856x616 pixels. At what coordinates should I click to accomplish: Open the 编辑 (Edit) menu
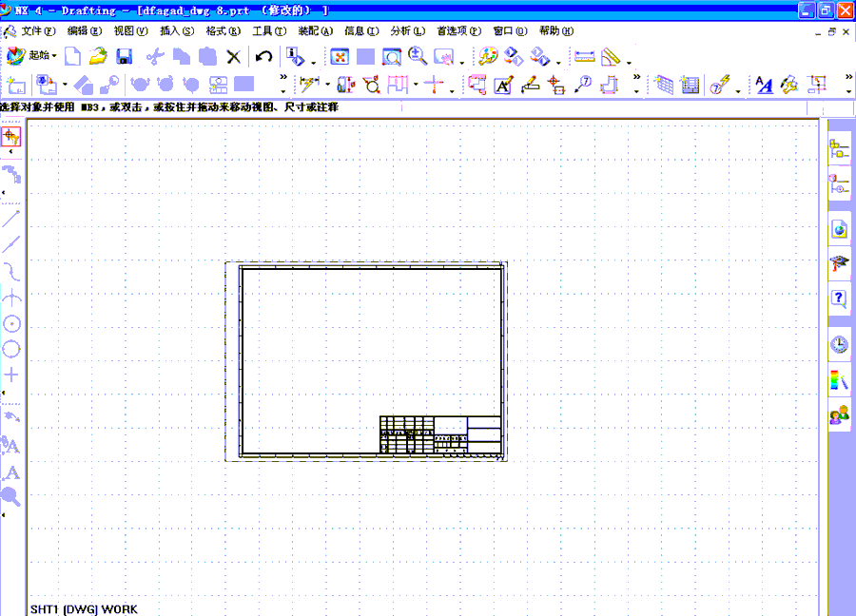85,31
